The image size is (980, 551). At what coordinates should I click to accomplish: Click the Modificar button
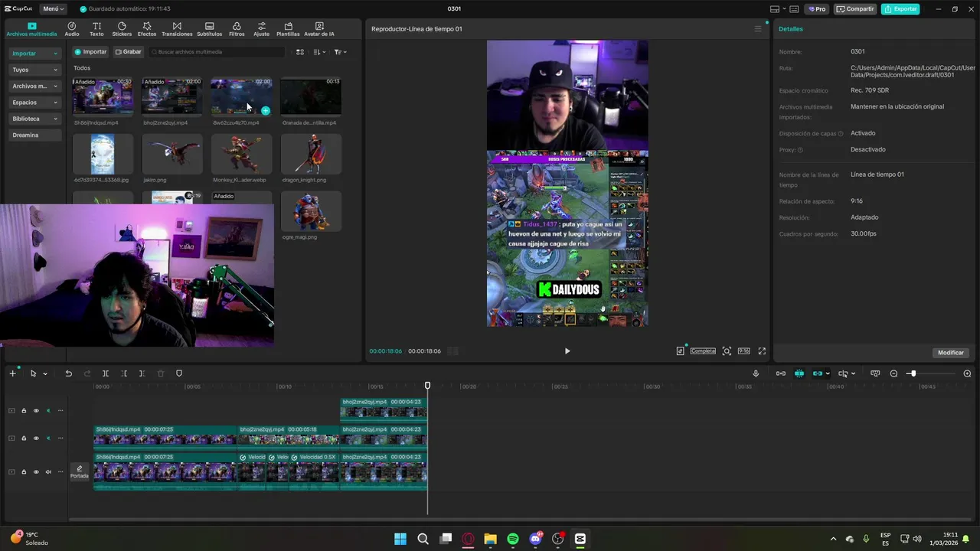951,353
